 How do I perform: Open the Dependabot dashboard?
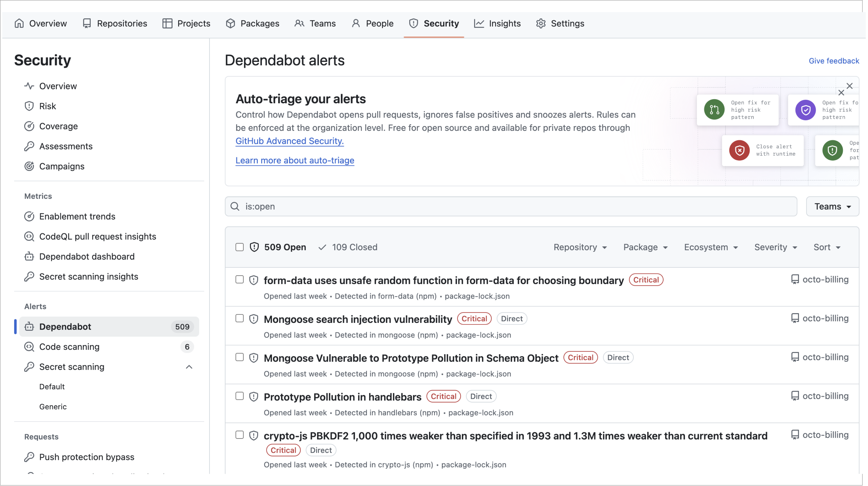click(87, 256)
